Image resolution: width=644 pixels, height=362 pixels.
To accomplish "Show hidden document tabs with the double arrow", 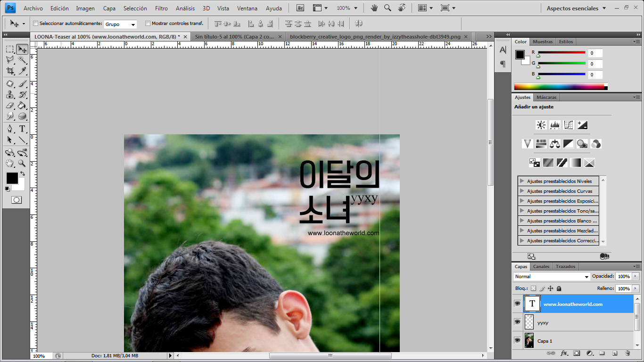I will click(489, 36).
